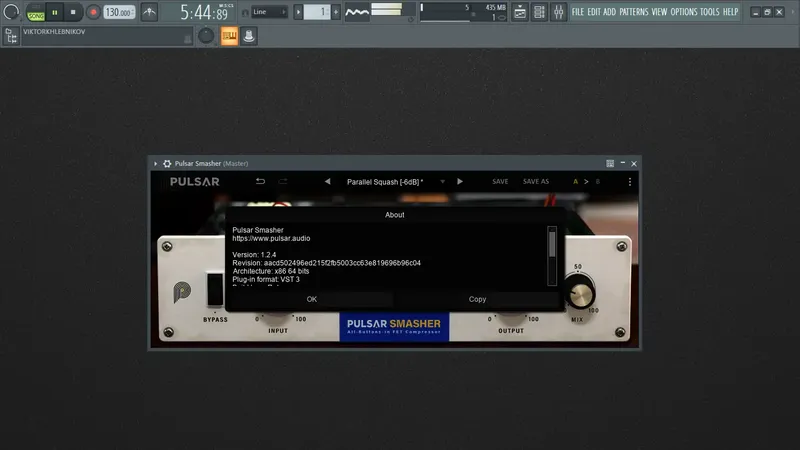
Task: Click the PULSAR SMASHER blue badge
Action: pyautogui.click(x=394, y=326)
